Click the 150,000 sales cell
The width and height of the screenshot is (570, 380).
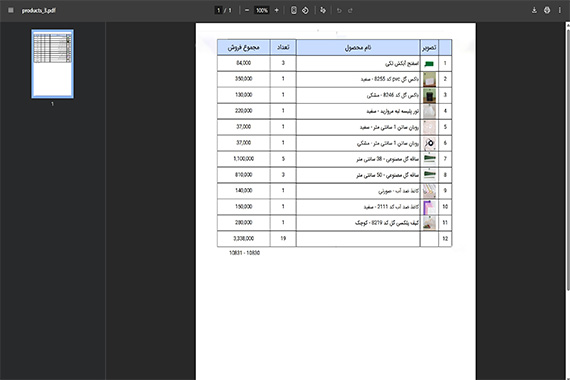pyautogui.click(x=244, y=207)
